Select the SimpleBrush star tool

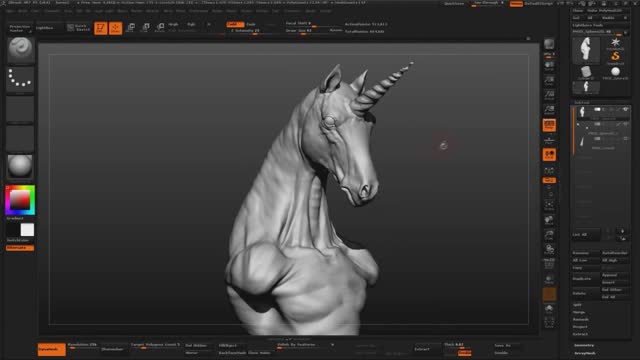click(x=615, y=43)
